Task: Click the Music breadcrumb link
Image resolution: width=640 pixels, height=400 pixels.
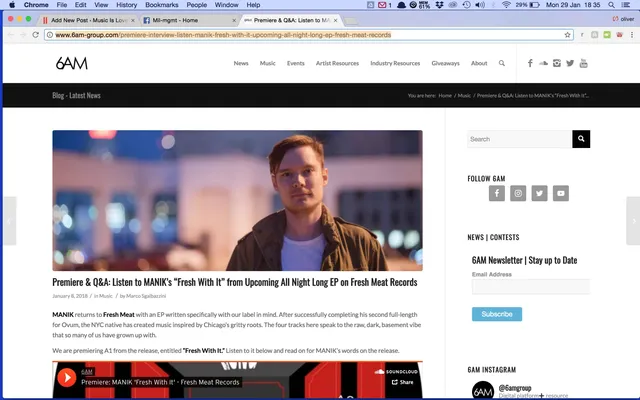Action: (x=464, y=96)
